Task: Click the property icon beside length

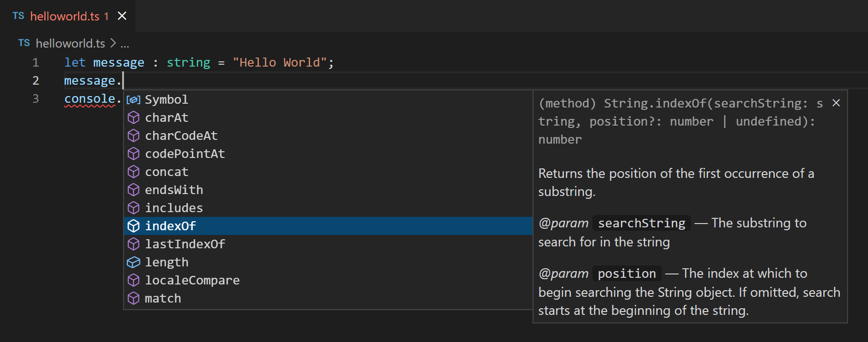Action: (x=134, y=262)
